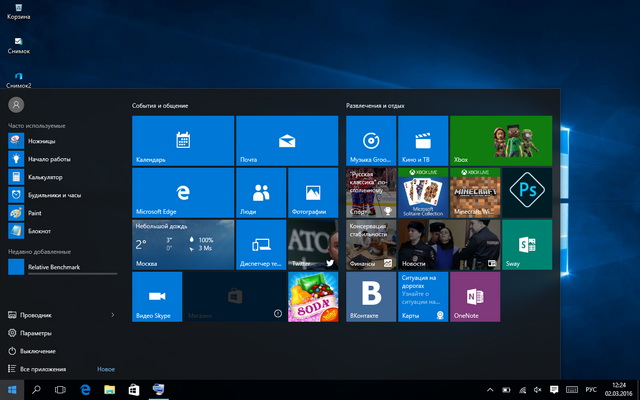Select the Снимок2 desktop icon
The height and width of the screenshot is (400, 640).
(x=18, y=80)
